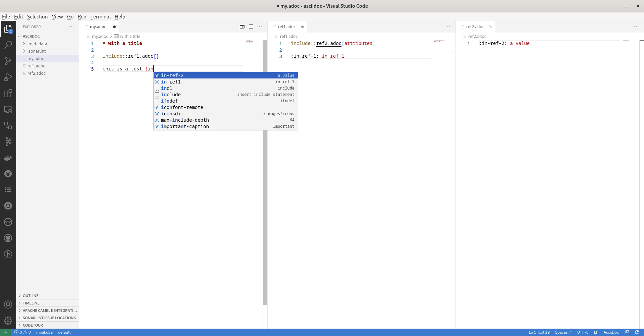Open the Kubernetes view
644x336 pixels.
(x=8, y=174)
